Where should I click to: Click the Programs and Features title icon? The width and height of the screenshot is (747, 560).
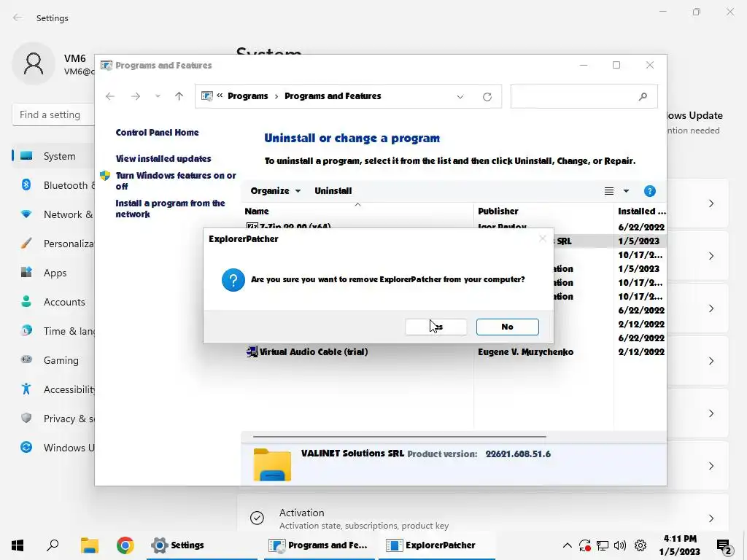point(107,65)
